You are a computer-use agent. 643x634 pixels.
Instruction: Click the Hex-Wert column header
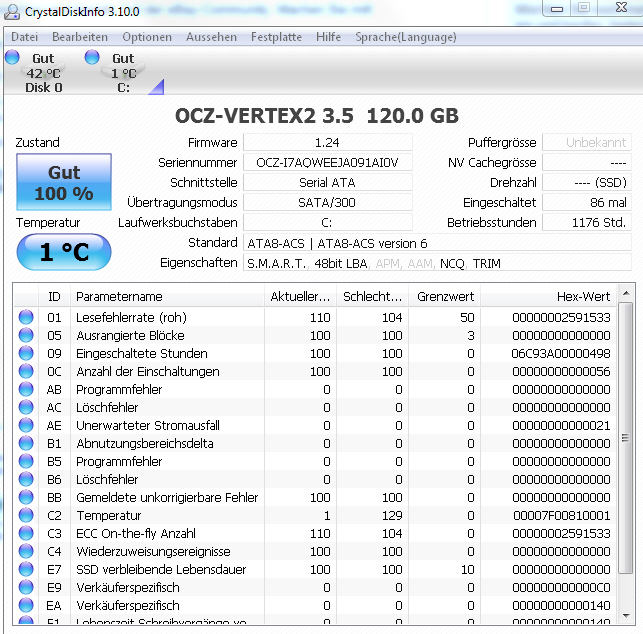(548, 296)
